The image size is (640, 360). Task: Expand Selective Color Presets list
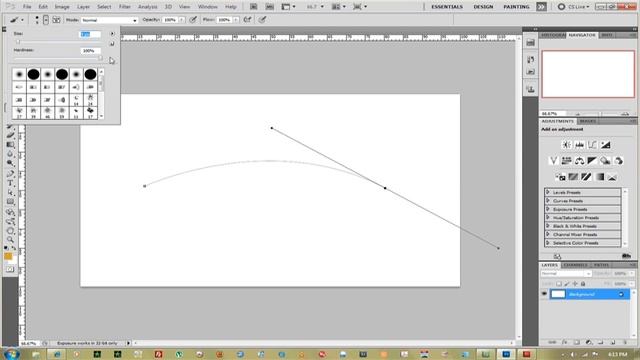548,243
